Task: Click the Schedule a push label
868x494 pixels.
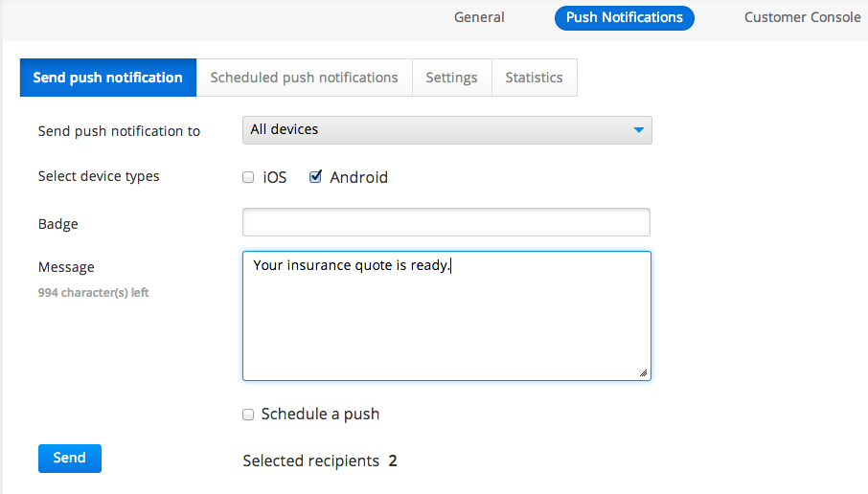Action: click(x=320, y=415)
